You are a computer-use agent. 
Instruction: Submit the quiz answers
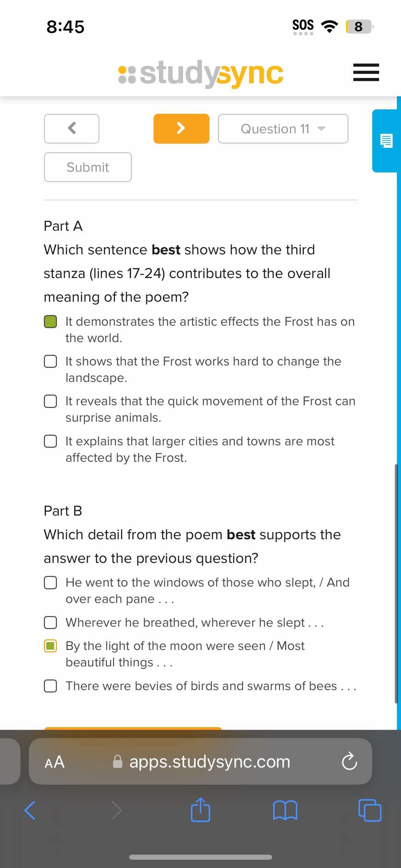click(88, 167)
